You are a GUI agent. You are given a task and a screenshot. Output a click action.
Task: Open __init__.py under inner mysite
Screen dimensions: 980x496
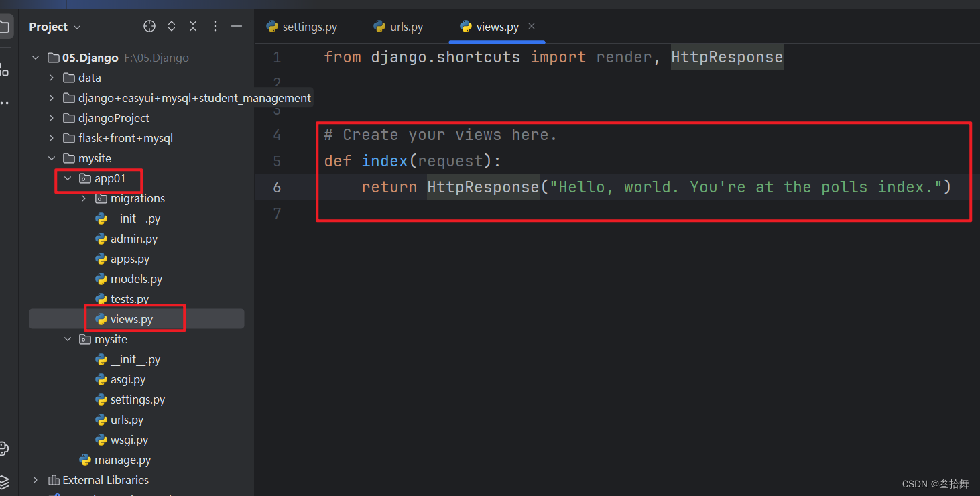pos(127,359)
